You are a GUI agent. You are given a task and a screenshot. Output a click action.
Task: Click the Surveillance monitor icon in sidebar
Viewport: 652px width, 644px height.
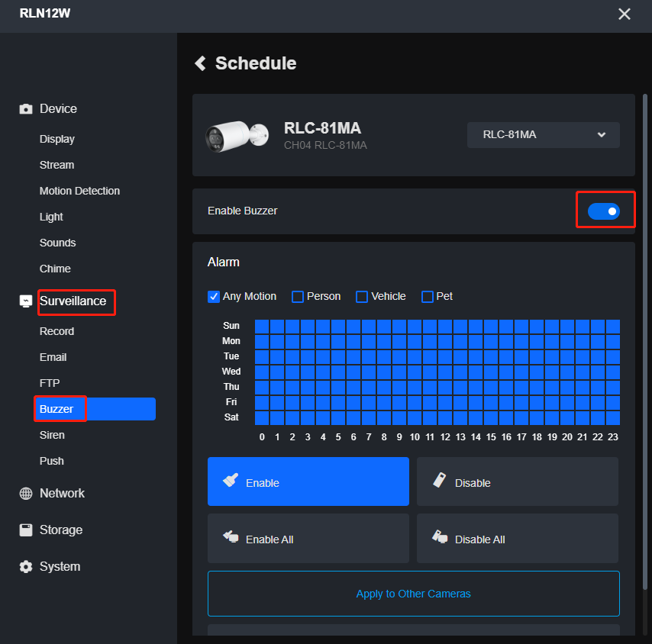coord(26,301)
